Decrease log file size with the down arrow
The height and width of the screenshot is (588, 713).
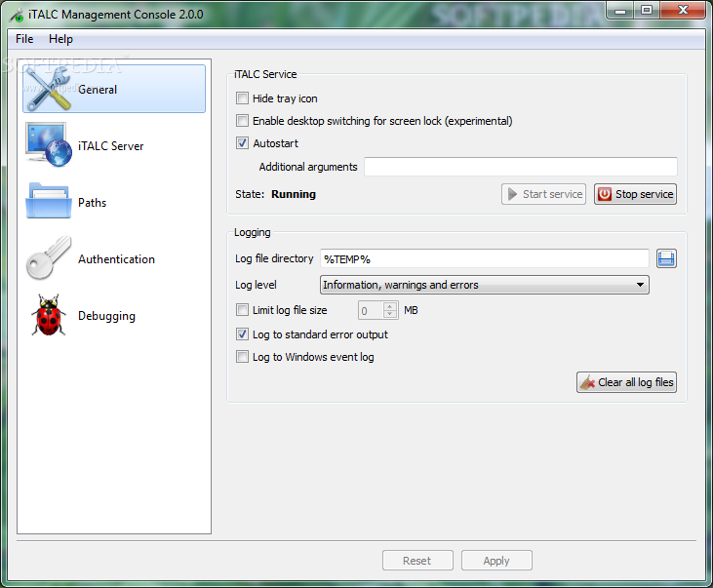(390, 314)
